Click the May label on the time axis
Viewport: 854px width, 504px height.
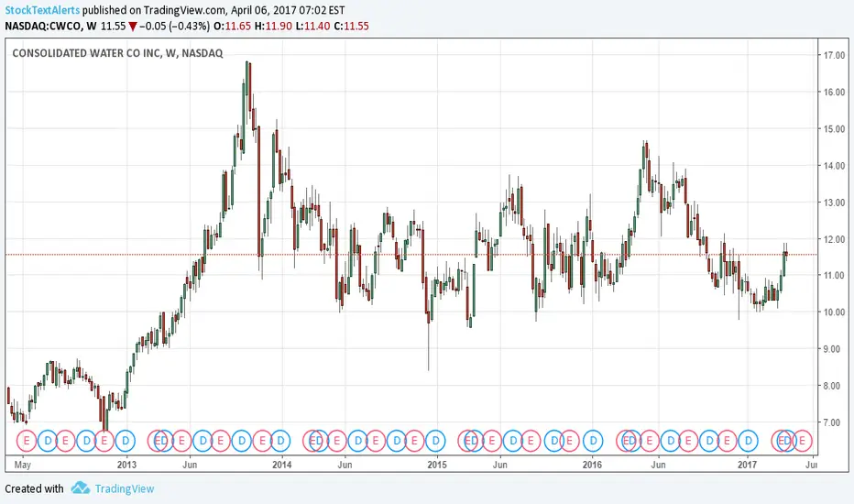pos(22,465)
